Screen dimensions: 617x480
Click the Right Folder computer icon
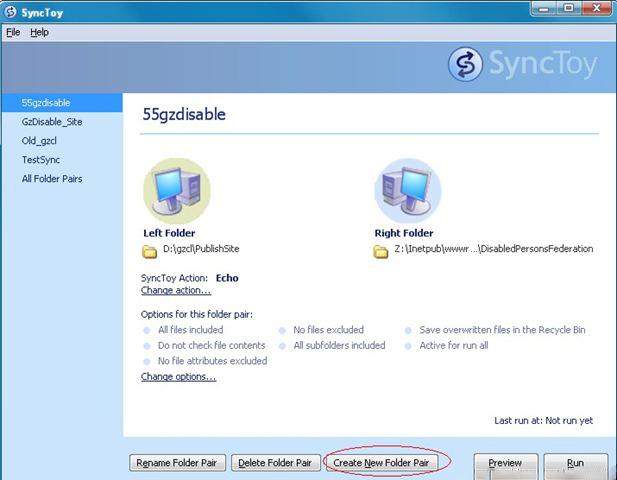click(x=408, y=191)
